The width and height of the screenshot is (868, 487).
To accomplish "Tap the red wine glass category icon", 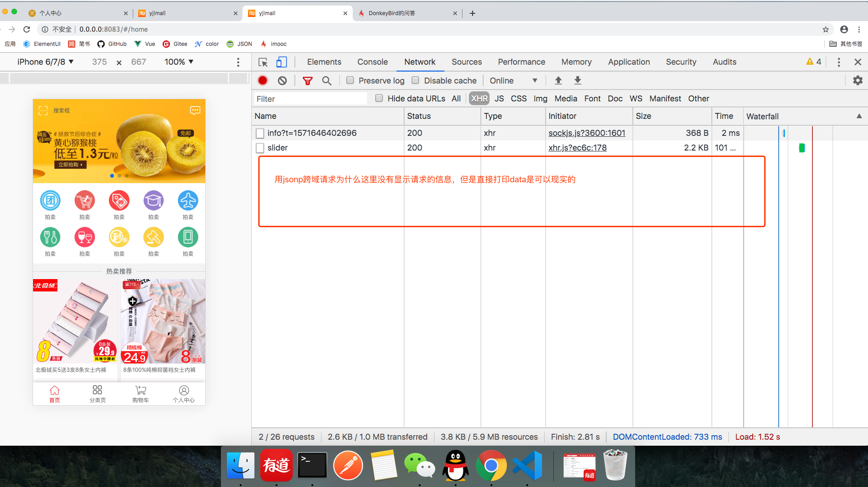I will click(x=85, y=237).
